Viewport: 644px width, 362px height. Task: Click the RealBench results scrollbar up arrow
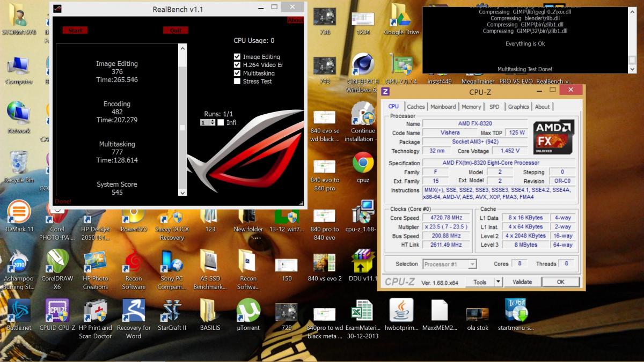coord(182,48)
